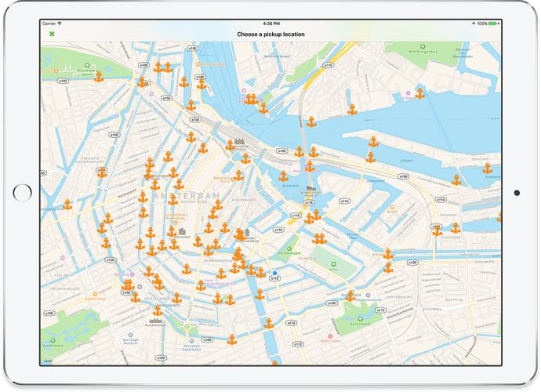
Task: Tap the s114 road shield
Action: click(441, 199)
